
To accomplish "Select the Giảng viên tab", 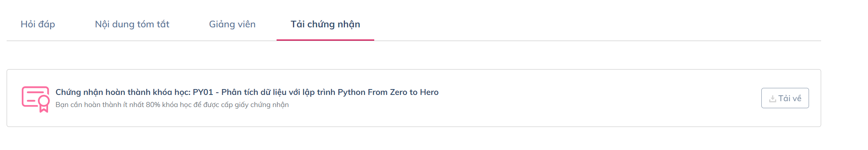I will coord(232,24).
